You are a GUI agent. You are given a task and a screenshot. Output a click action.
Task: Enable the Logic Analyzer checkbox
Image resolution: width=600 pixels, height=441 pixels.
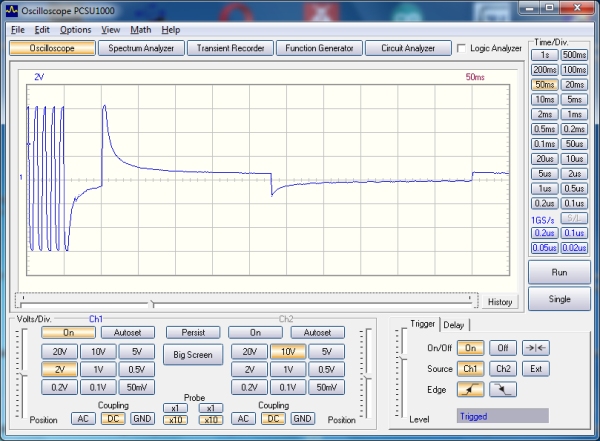point(461,48)
